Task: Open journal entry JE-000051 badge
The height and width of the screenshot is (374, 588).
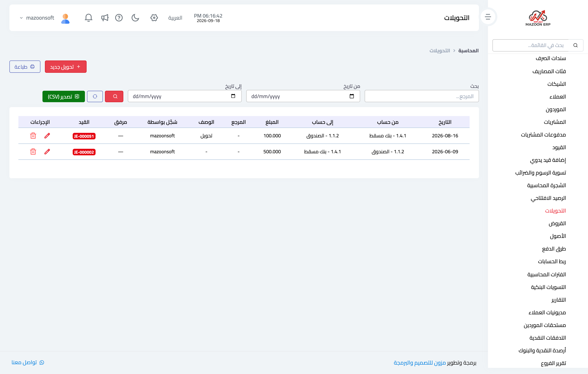Action: tap(84, 136)
